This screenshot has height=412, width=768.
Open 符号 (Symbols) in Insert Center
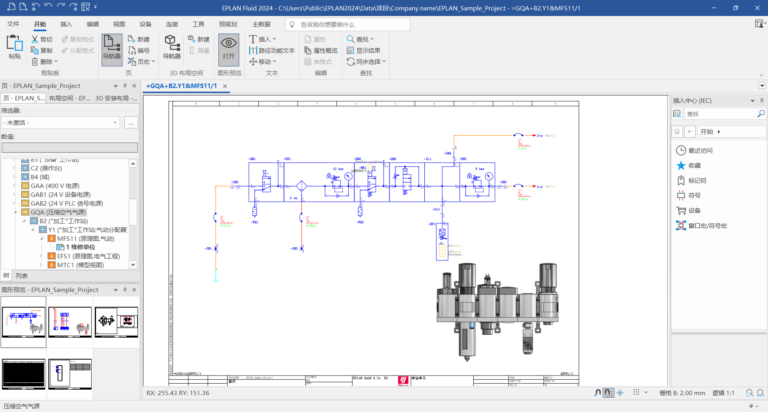(689, 195)
